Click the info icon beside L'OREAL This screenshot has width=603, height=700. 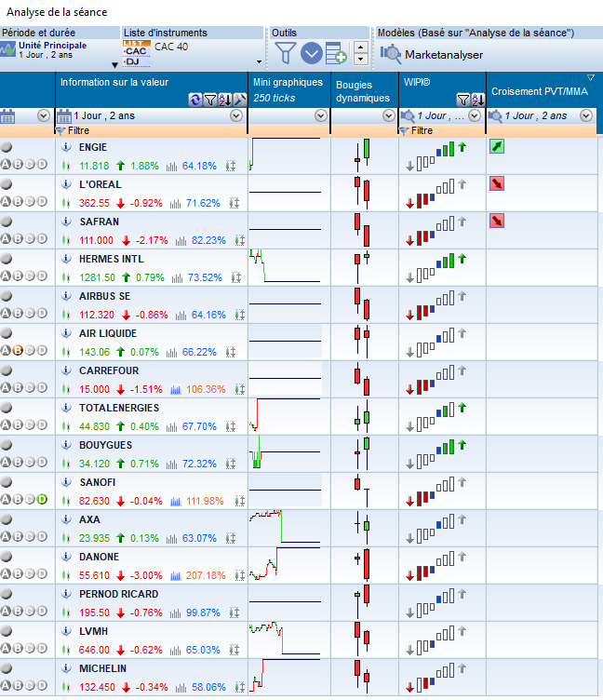pyautogui.click(x=66, y=184)
